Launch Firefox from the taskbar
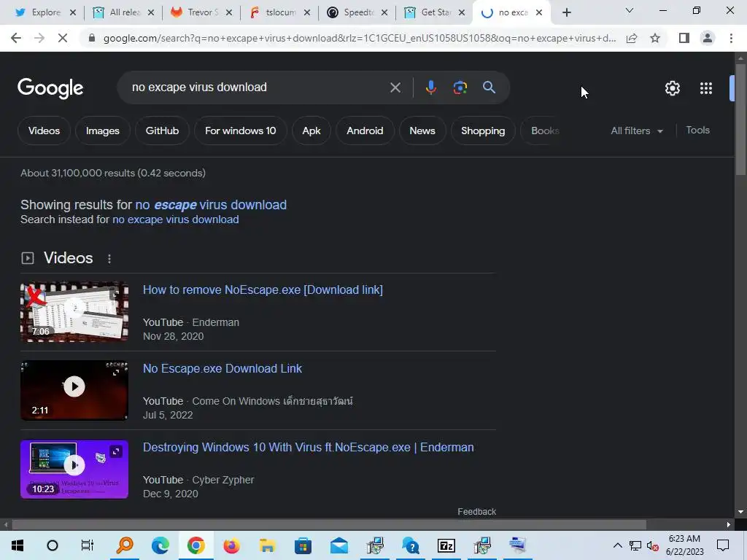The width and height of the screenshot is (747, 560). click(x=231, y=545)
